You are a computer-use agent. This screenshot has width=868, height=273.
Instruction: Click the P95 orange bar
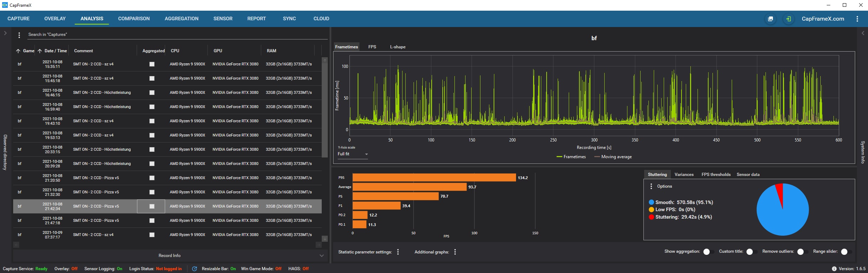pos(434,177)
